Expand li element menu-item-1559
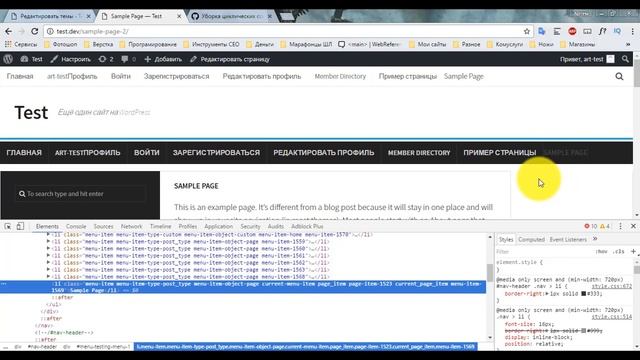This screenshot has width=640, height=360. tap(48, 242)
